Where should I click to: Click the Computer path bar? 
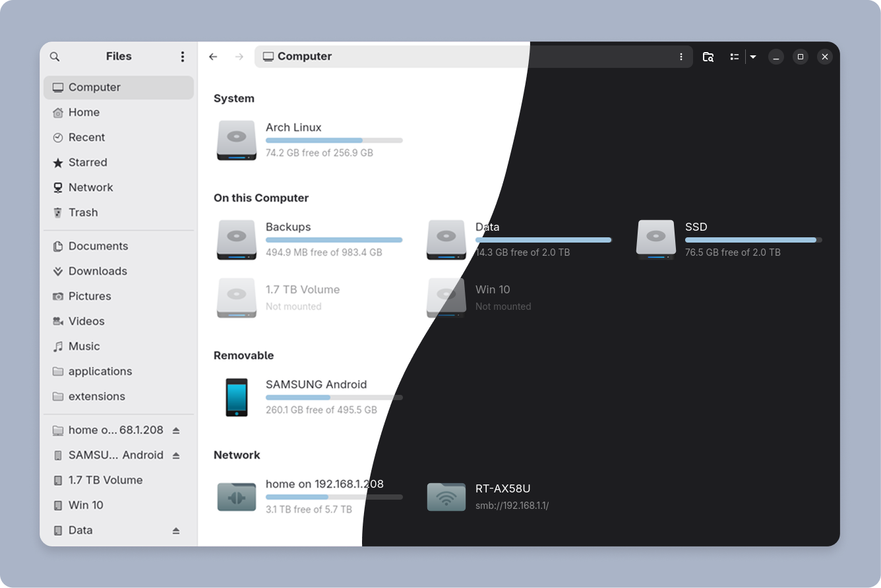click(x=473, y=57)
